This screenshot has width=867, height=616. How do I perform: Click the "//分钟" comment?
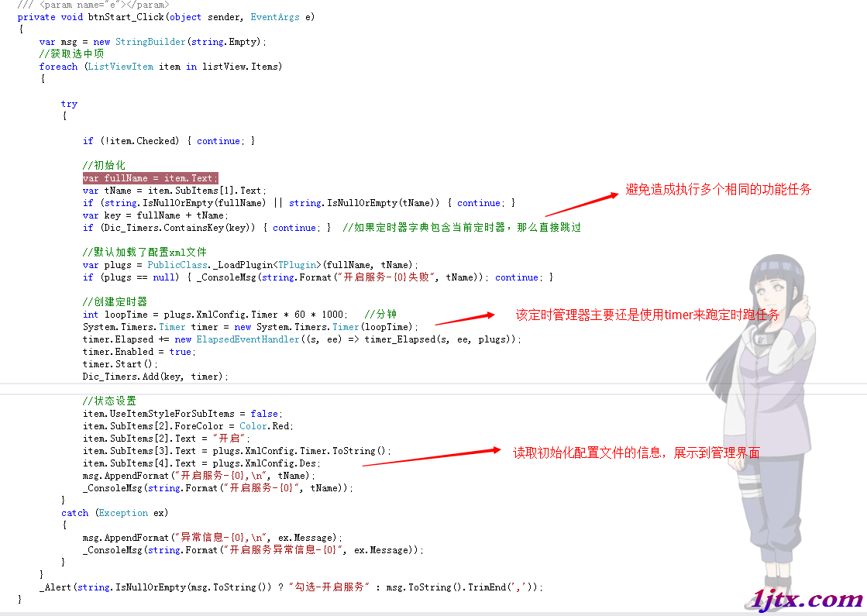[x=380, y=314]
